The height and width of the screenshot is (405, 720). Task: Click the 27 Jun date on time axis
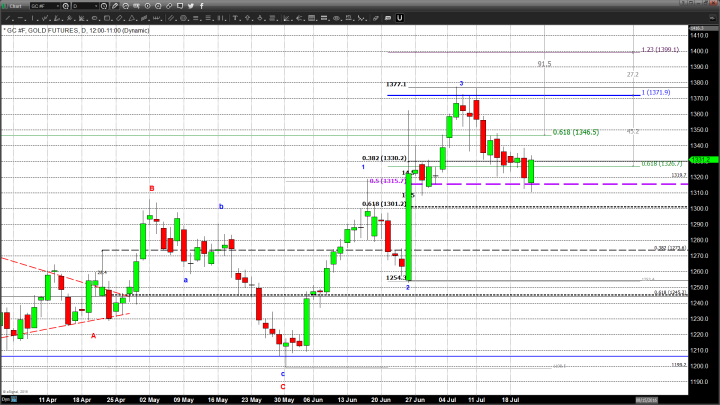point(412,399)
